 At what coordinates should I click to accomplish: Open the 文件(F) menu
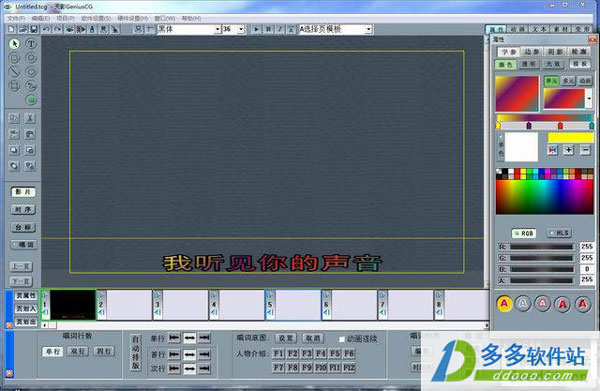point(16,18)
